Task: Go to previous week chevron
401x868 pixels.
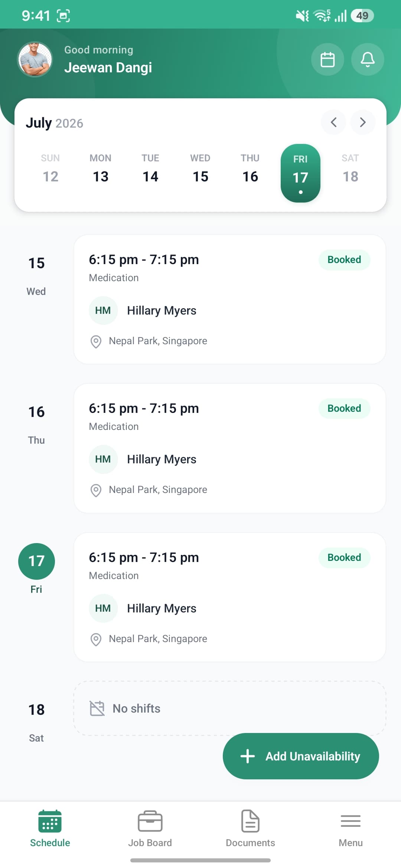Action: pos(333,122)
